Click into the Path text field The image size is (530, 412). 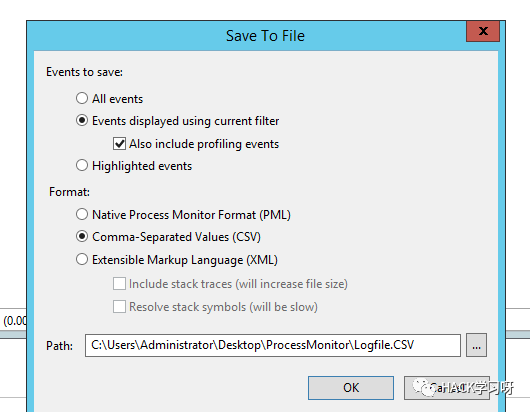(x=273, y=345)
